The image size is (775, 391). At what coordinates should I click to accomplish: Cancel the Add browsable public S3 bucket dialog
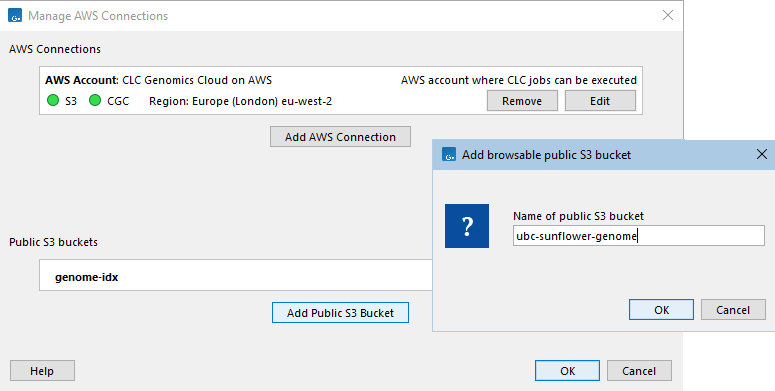pyautogui.click(x=733, y=310)
